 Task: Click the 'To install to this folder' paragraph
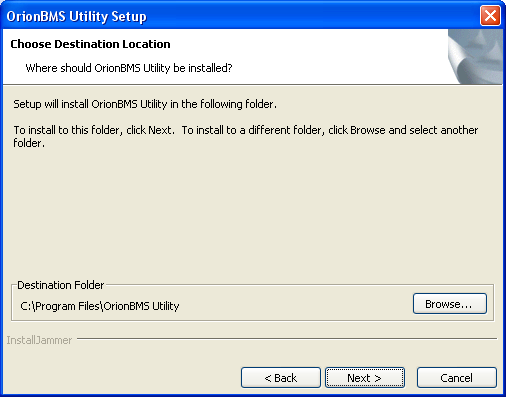click(x=246, y=136)
